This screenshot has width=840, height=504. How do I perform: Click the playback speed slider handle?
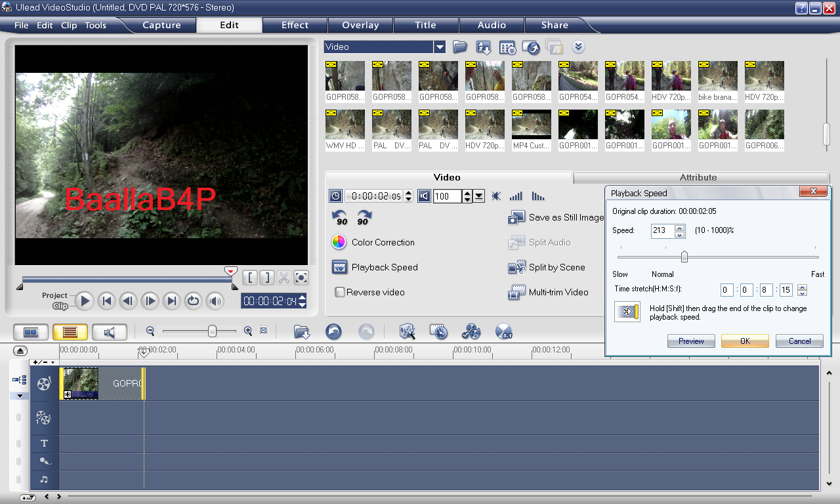684,257
